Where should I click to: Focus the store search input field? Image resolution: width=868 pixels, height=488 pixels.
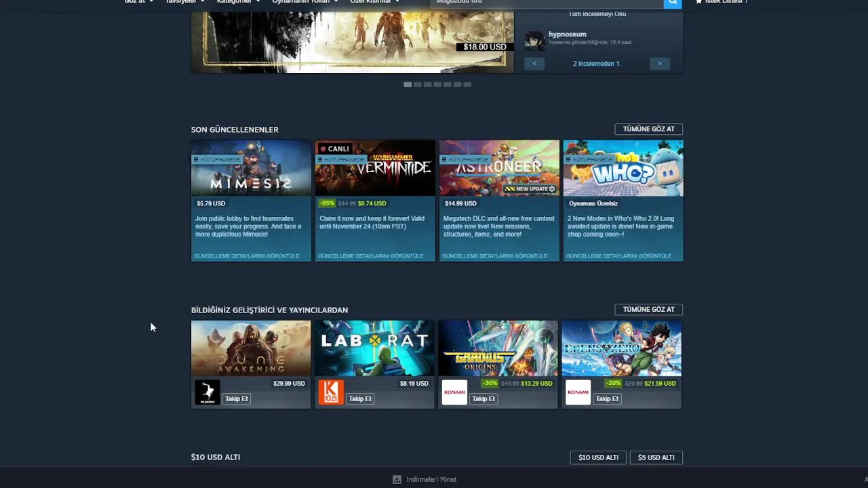[x=547, y=3]
